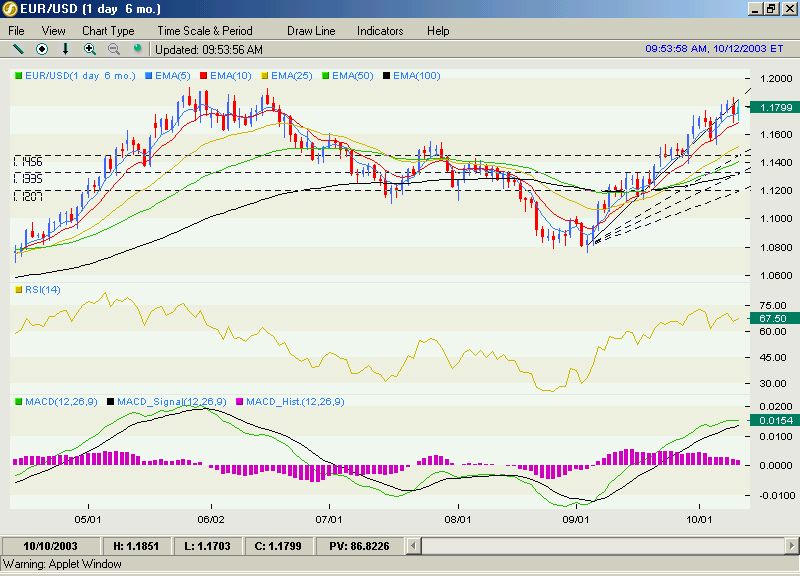The image size is (800, 576).
Task: Click the 06/02 date axis label
Action: 211,519
